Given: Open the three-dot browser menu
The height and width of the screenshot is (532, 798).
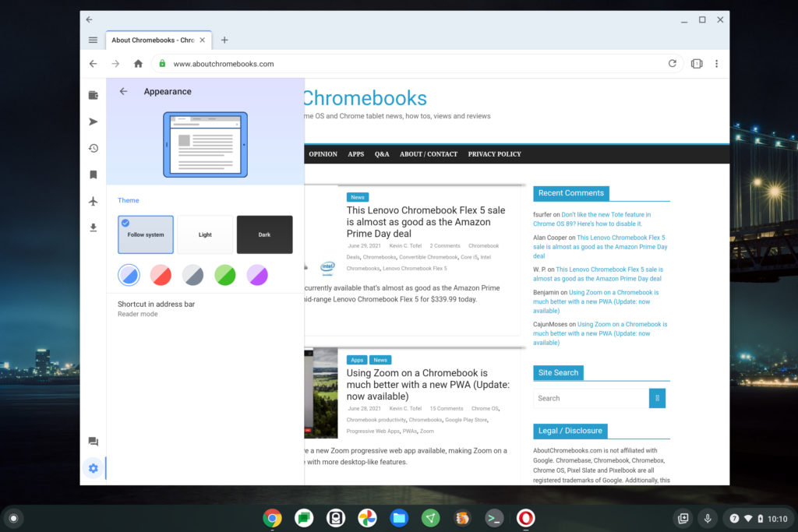Looking at the screenshot, I should (x=717, y=64).
